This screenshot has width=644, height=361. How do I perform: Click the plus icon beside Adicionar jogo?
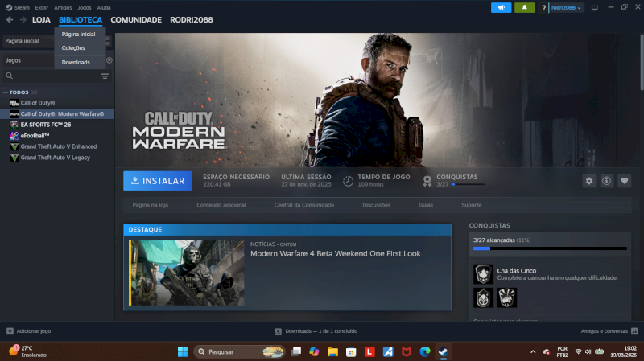[10, 331]
